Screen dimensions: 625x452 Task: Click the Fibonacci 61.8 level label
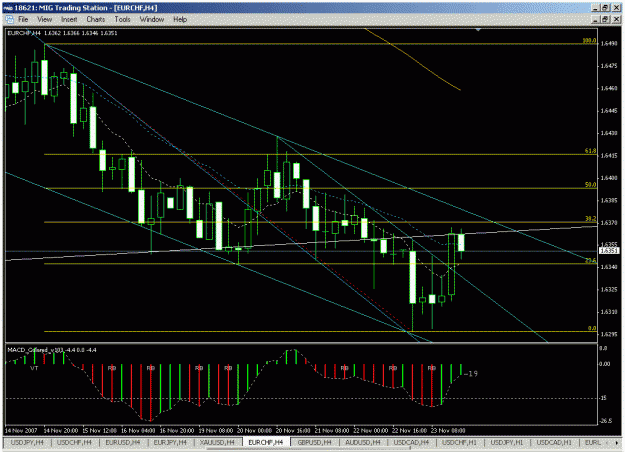[590, 151]
